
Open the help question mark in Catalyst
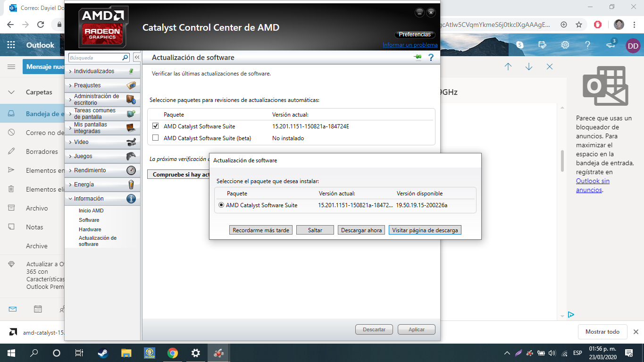pos(430,58)
